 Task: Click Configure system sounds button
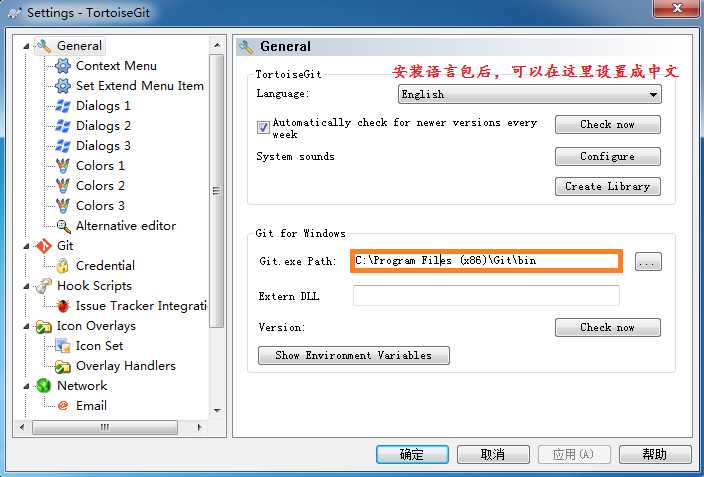pos(607,156)
